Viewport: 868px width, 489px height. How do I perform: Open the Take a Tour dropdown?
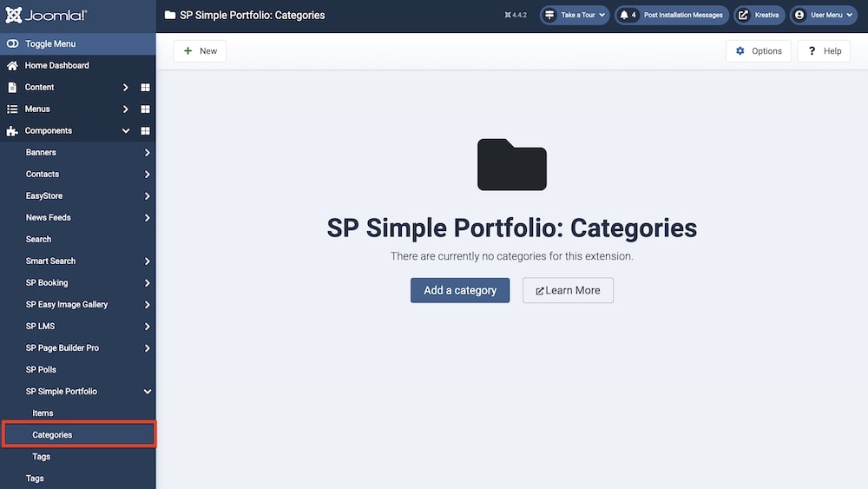click(x=575, y=16)
